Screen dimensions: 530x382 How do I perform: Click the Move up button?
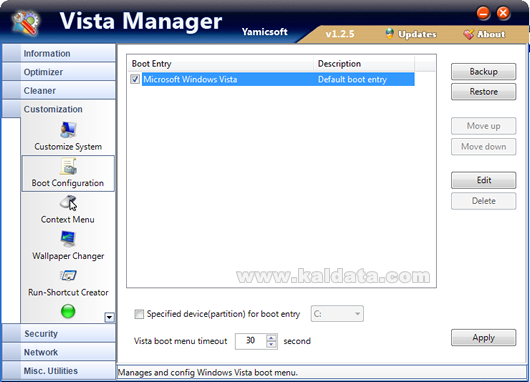point(483,126)
